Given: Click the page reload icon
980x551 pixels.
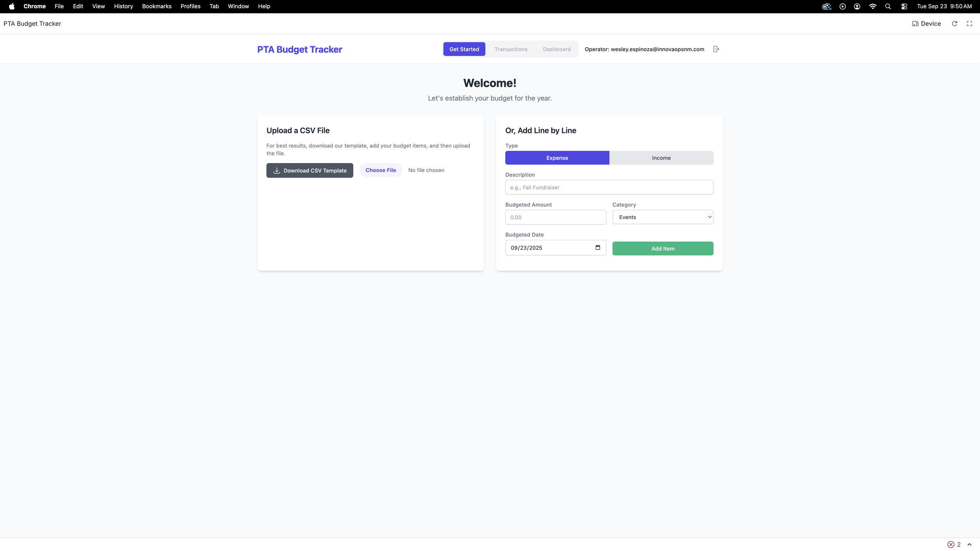Looking at the screenshot, I should click(955, 24).
